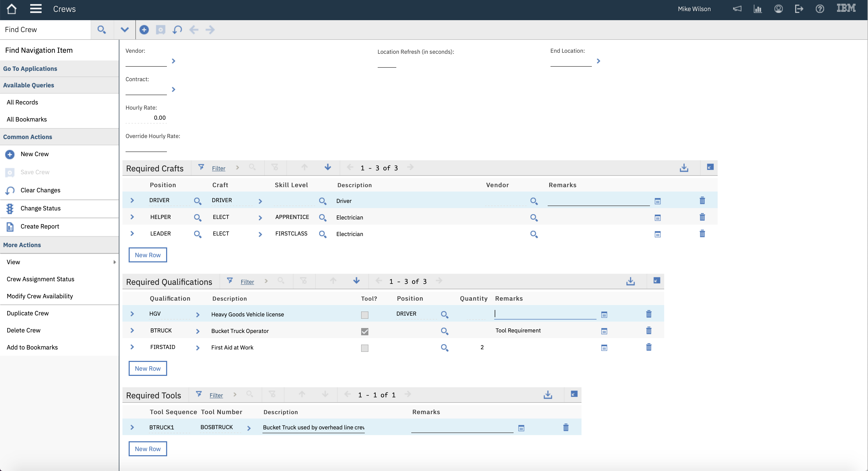Delete the DRIVER required craft row
This screenshot has height=471, width=868.
(x=702, y=201)
